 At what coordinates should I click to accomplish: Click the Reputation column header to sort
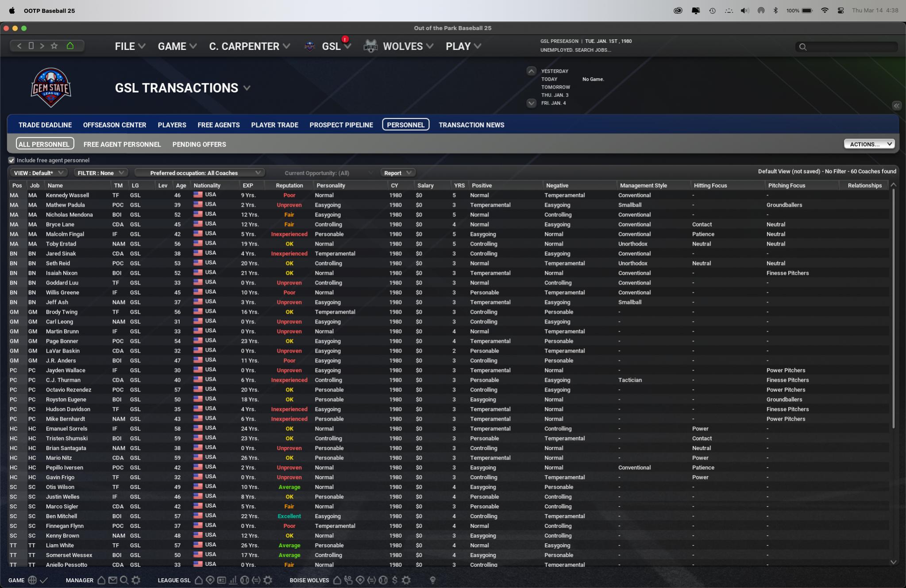pyautogui.click(x=289, y=185)
